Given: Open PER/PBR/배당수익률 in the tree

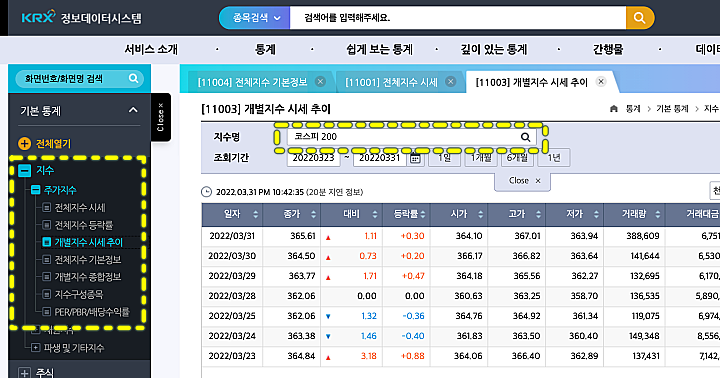Looking at the screenshot, I should 92,312.
